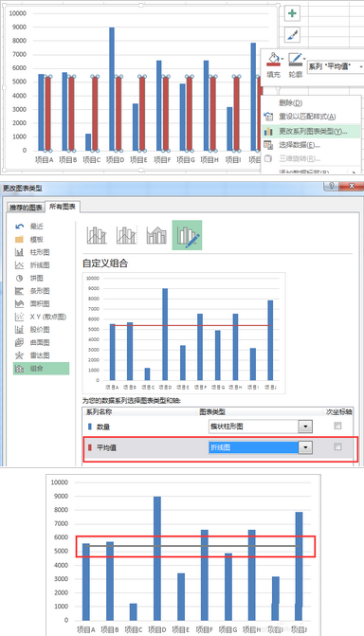Click the green plus Chart Elements button
Screen dimensions: 364x636
tap(292, 13)
